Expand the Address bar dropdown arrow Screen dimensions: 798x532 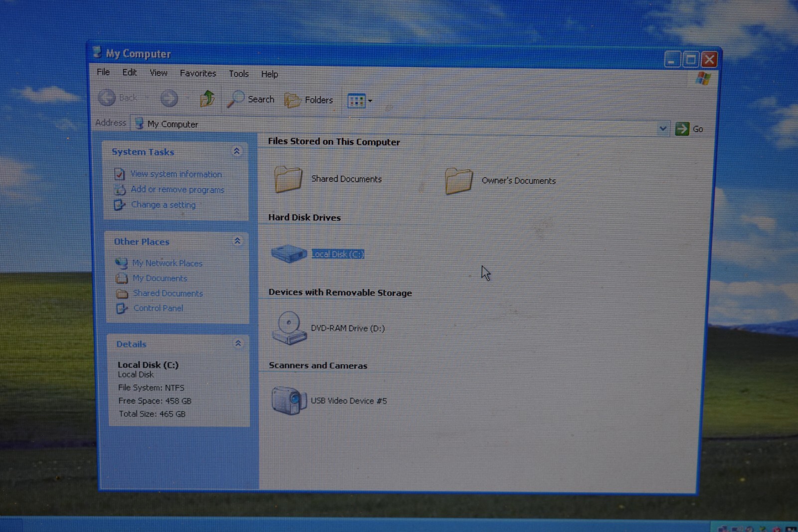662,128
